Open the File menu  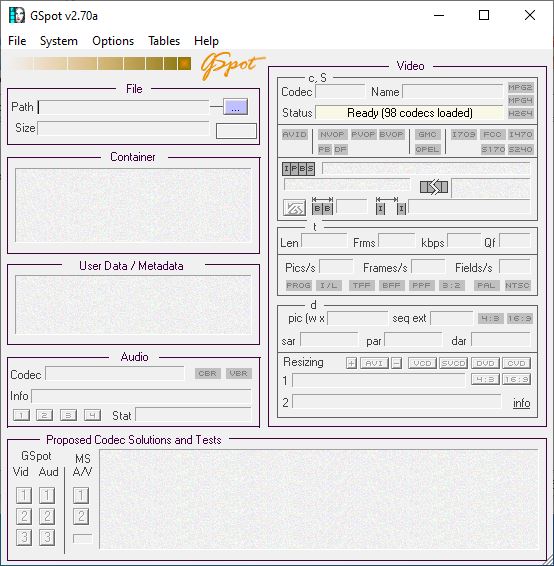[x=17, y=41]
